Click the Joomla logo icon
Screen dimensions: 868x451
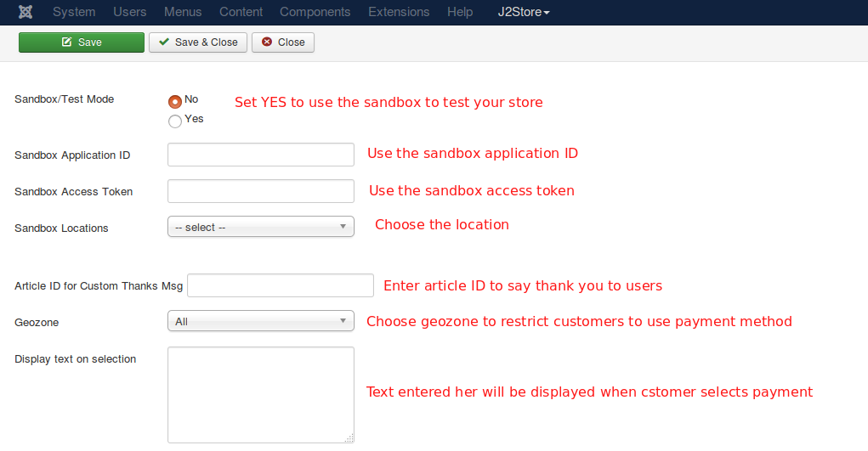tap(26, 12)
